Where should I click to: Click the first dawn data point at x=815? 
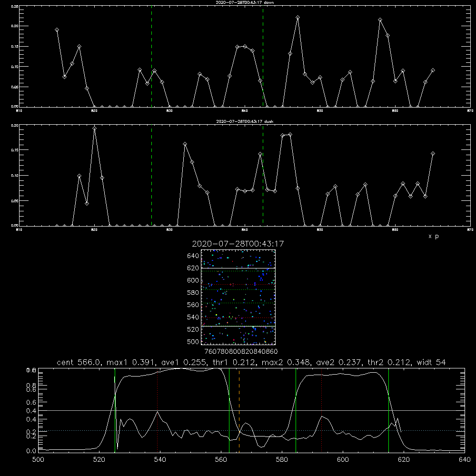[x=57, y=30]
